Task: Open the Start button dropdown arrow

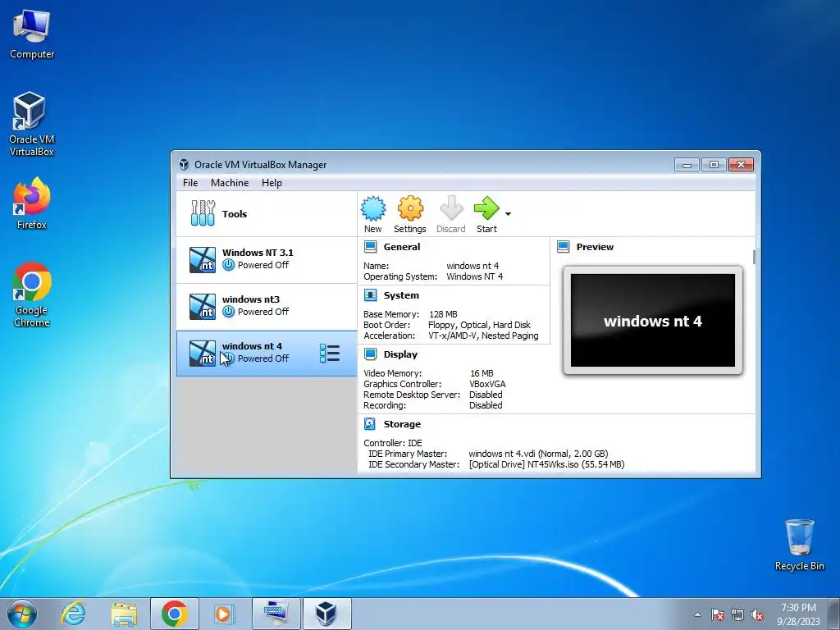Action: (x=508, y=214)
